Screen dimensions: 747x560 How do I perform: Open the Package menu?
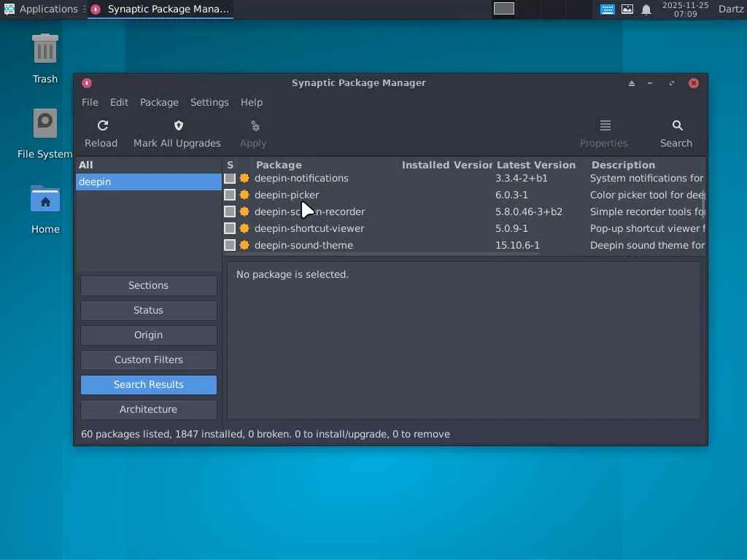[159, 102]
